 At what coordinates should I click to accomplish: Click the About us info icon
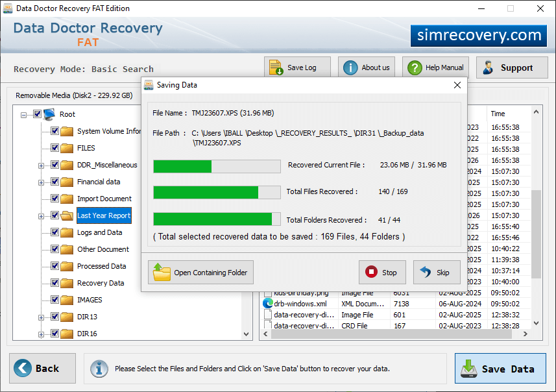point(350,67)
